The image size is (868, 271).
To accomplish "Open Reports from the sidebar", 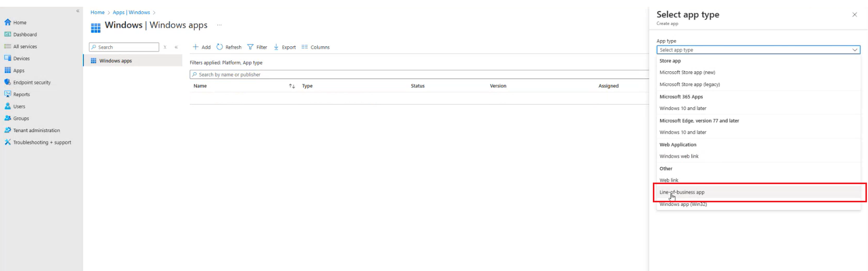I will 21,94.
